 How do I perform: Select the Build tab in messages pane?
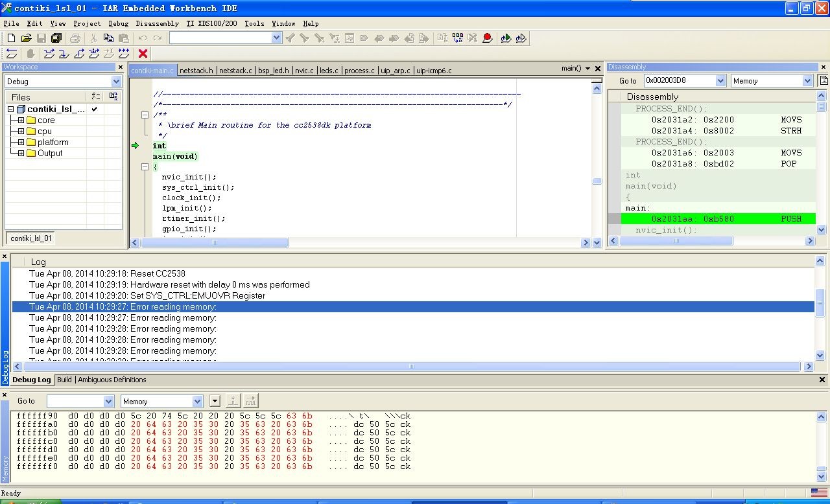pyautogui.click(x=64, y=380)
